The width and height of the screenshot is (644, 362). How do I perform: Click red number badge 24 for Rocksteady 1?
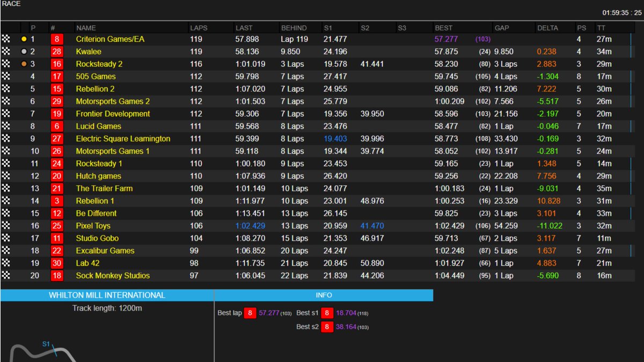point(57,164)
